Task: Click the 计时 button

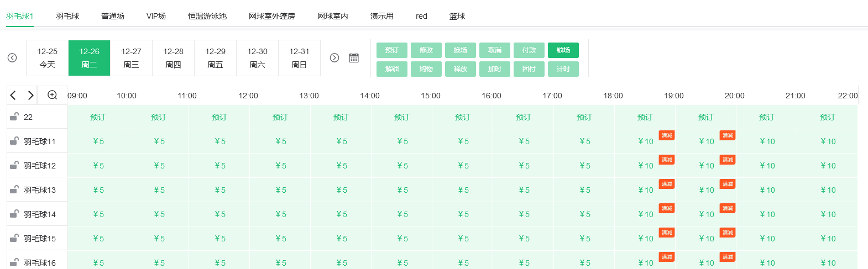Action: click(x=563, y=69)
